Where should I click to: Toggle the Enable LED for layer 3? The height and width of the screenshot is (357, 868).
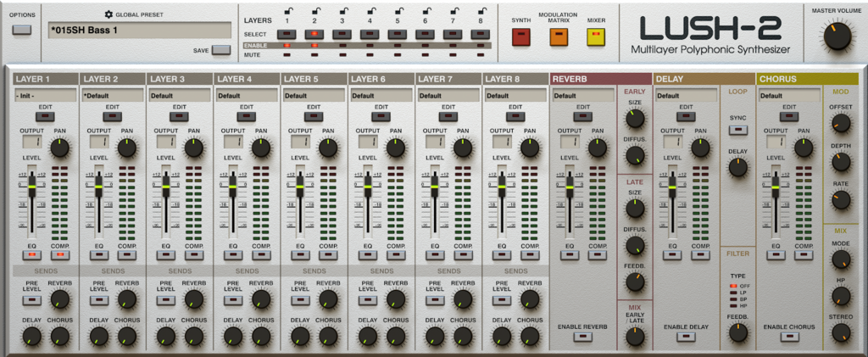coord(342,46)
